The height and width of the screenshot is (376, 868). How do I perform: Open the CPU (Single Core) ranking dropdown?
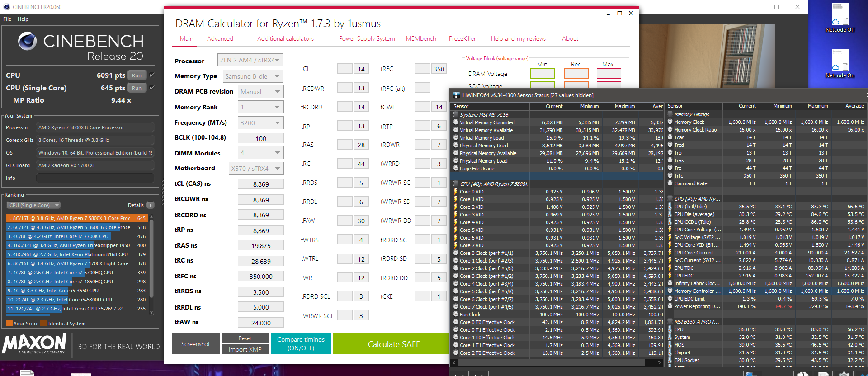point(34,205)
